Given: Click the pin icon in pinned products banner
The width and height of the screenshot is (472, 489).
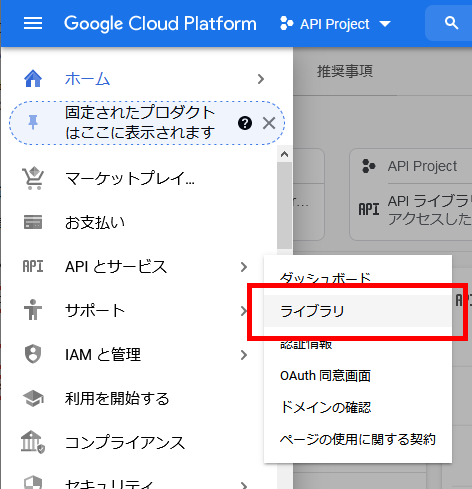Looking at the screenshot, I should point(33,122).
